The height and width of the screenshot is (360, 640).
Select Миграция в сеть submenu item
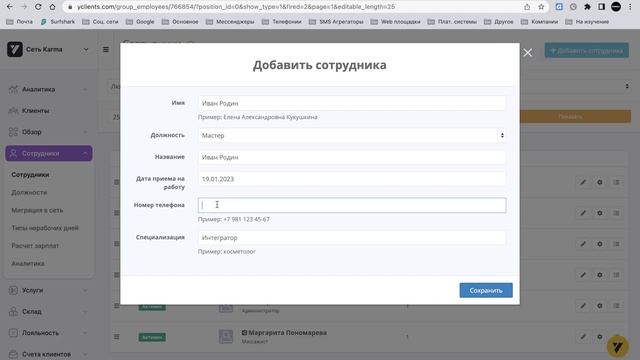point(37,210)
